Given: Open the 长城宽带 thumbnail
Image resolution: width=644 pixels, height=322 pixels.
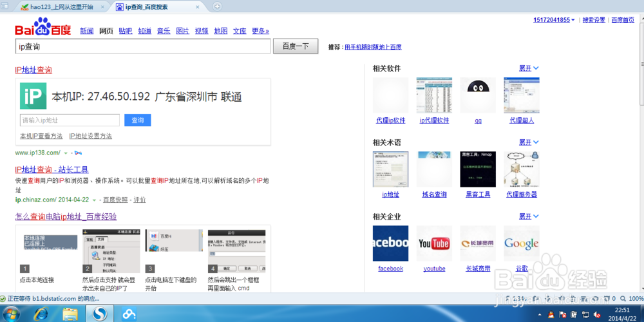Looking at the screenshot, I should [478, 243].
